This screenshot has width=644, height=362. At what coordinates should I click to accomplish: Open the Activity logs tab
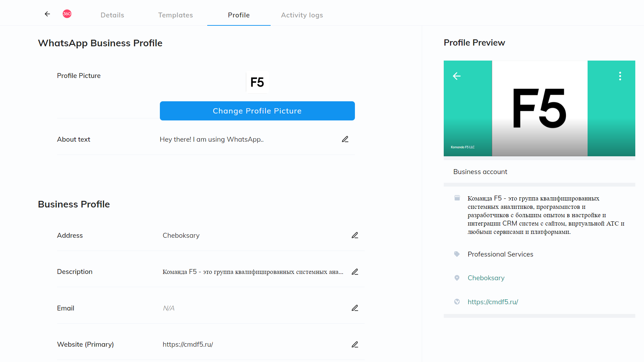302,15
